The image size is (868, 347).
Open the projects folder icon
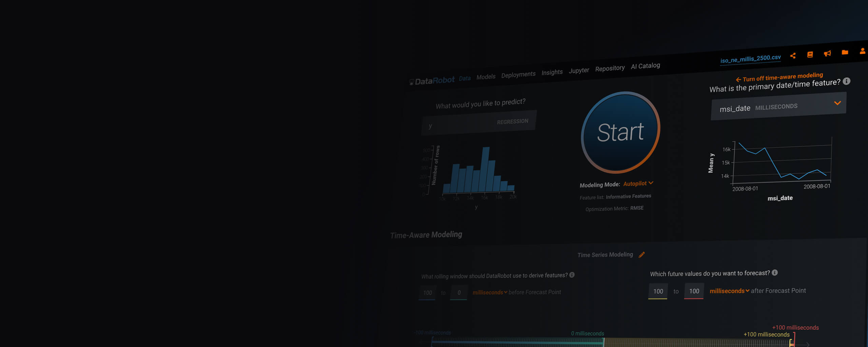pyautogui.click(x=845, y=52)
